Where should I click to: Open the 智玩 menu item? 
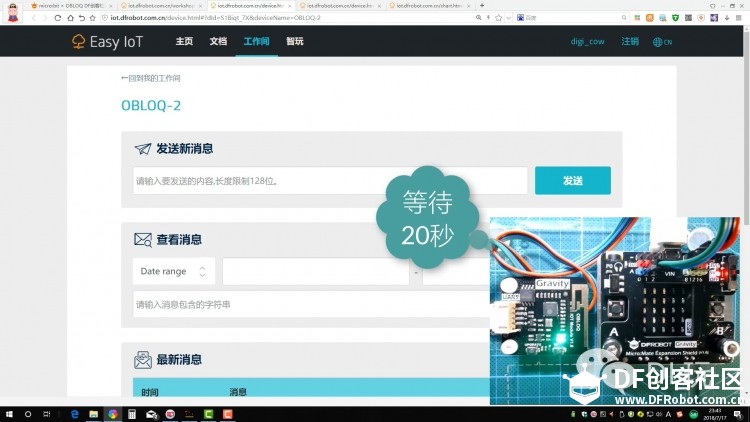(295, 41)
